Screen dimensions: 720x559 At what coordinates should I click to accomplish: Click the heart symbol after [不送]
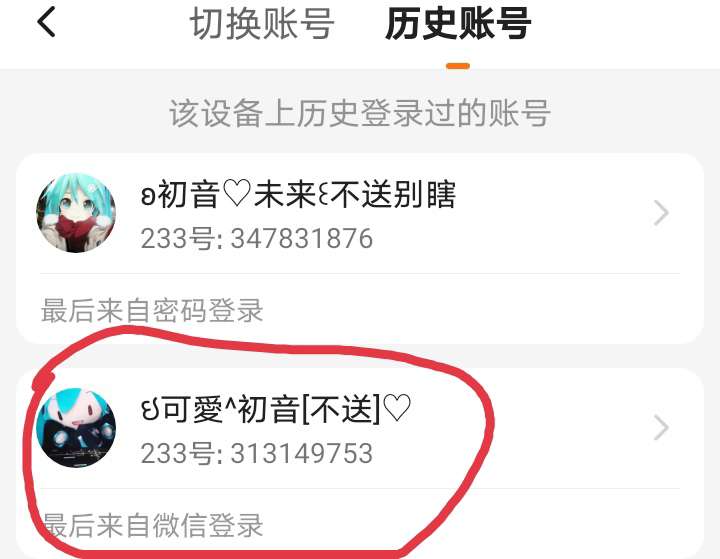397,408
